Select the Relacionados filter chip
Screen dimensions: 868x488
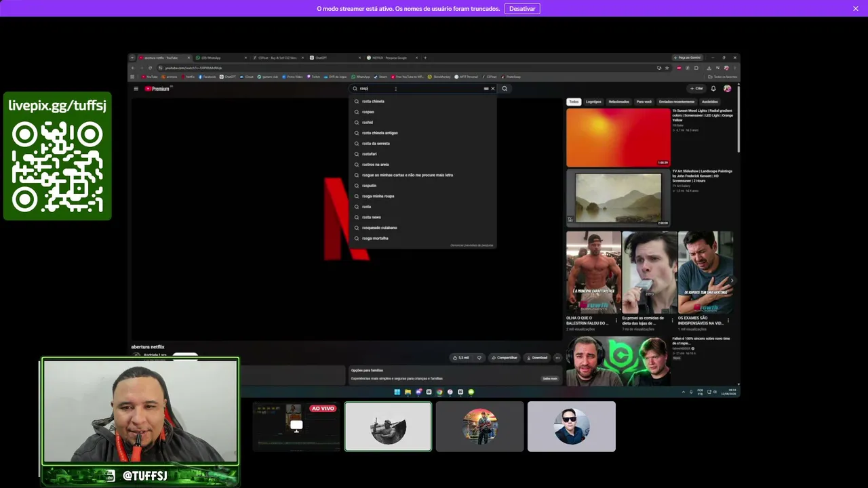click(618, 102)
